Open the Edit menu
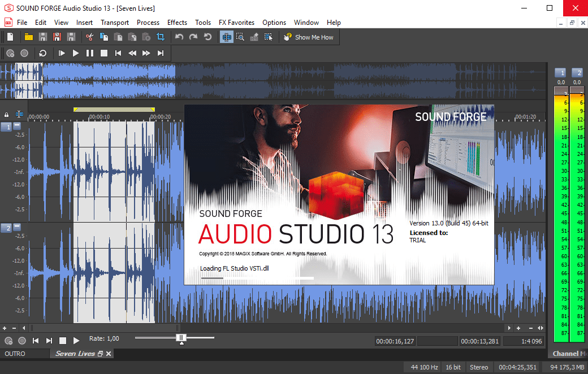 41,23
